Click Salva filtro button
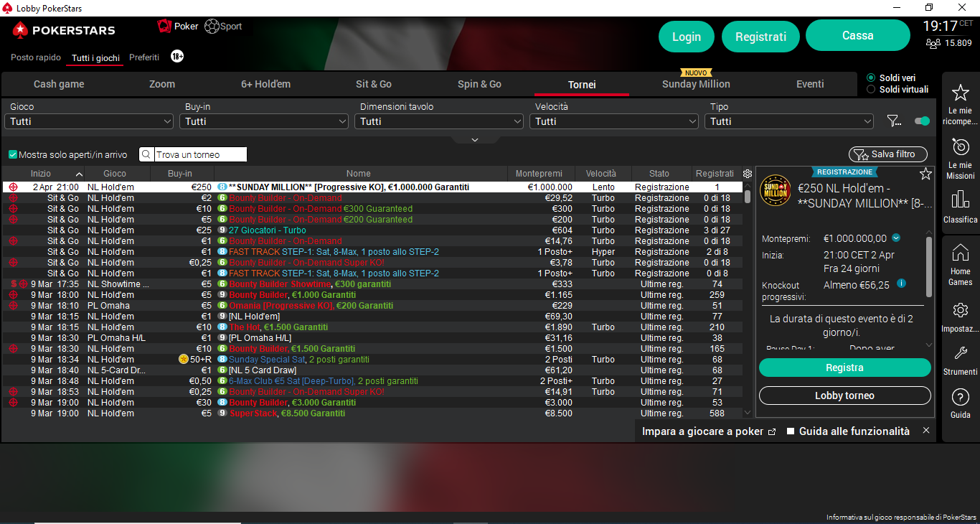The height and width of the screenshot is (524, 980). [x=888, y=154]
